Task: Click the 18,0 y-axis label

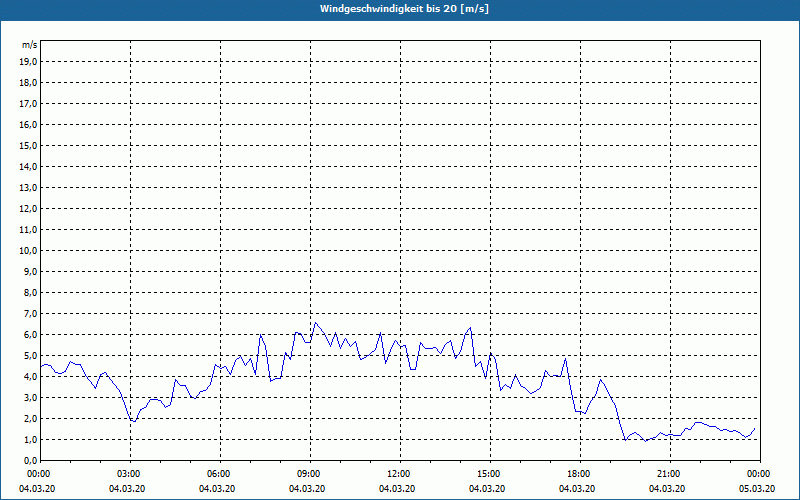Action: pos(28,83)
